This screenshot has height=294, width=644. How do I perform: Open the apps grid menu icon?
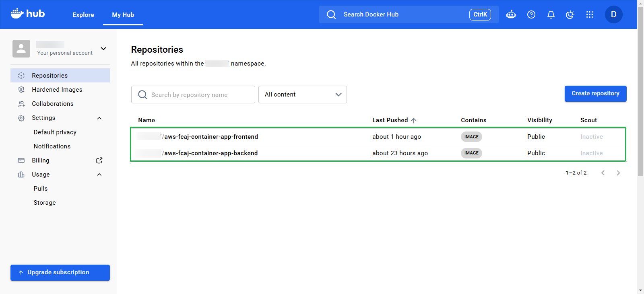click(590, 14)
